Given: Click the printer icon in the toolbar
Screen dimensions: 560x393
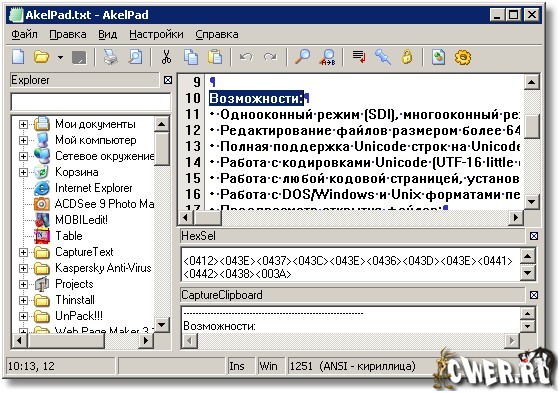Looking at the screenshot, I should tap(110, 57).
